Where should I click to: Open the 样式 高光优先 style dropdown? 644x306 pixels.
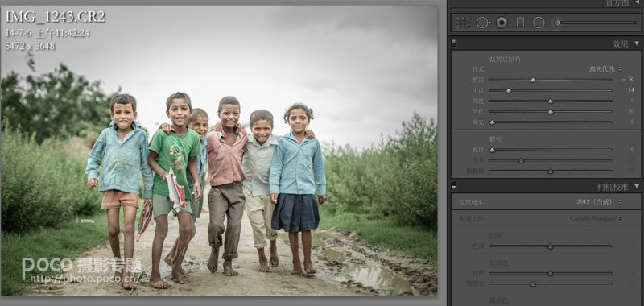[x=605, y=69]
